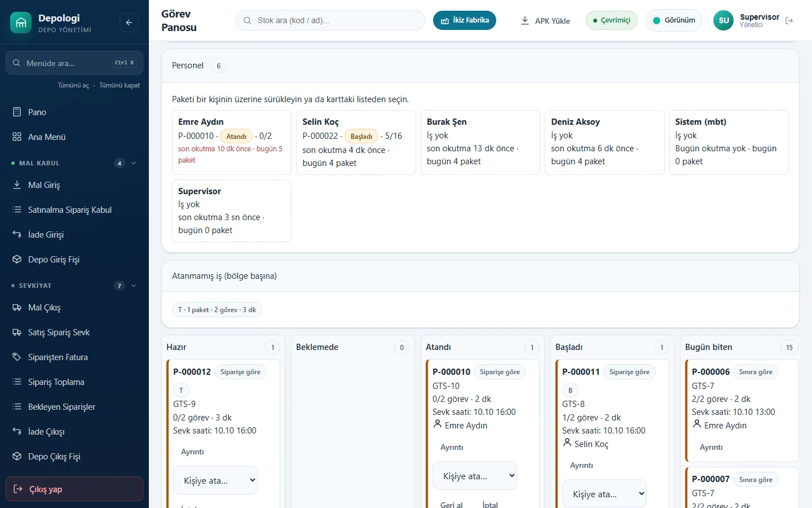Toggle the Görünüm theme switch

[x=674, y=20]
